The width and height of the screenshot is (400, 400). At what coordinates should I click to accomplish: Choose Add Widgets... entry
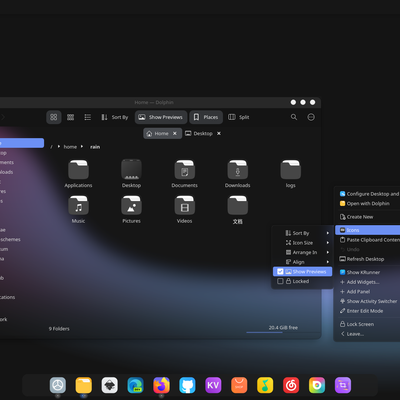[367, 282]
